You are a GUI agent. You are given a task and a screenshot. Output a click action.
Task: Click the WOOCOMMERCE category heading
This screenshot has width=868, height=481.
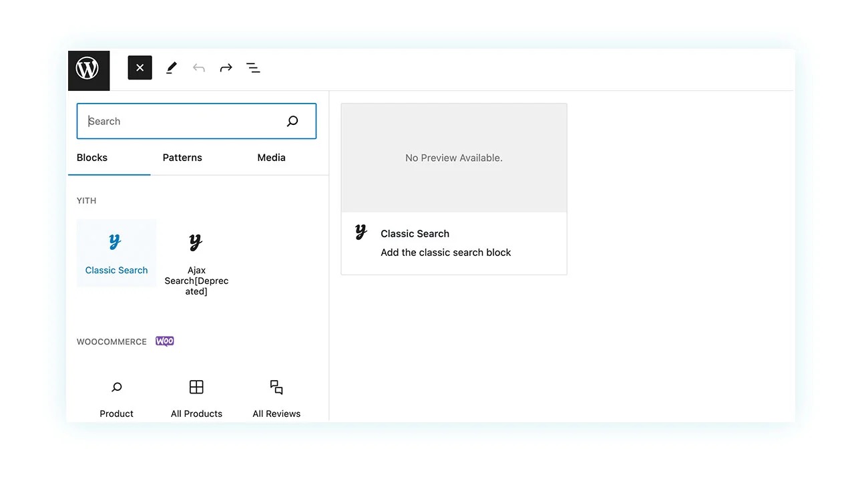(x=112, y=341)
